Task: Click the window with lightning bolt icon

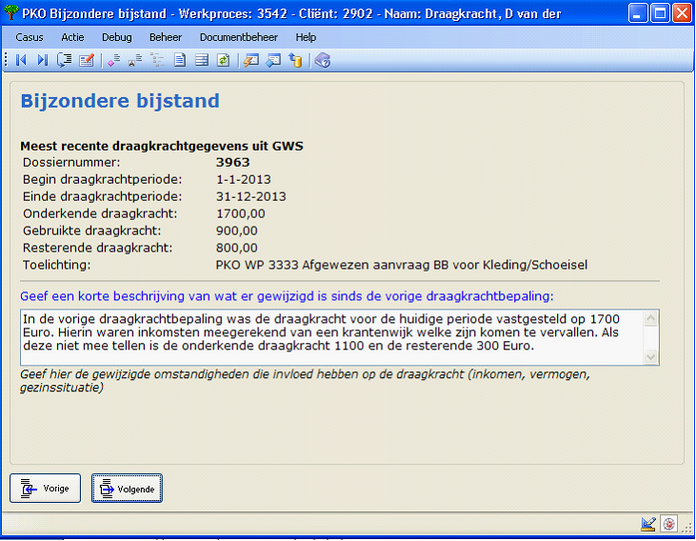Action: coord(251,60)
